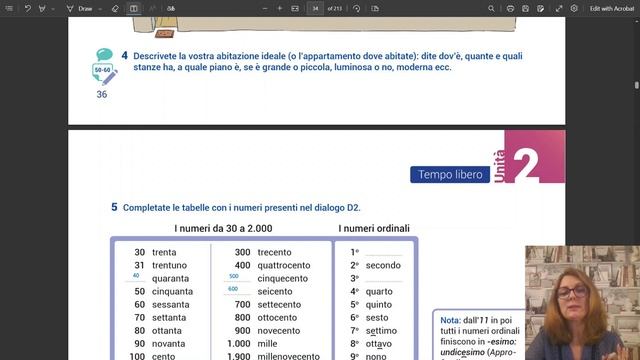Click the handwritten 500 annotation
The width and height of the screenshot is (640, 360).
[x=234, y=276]
